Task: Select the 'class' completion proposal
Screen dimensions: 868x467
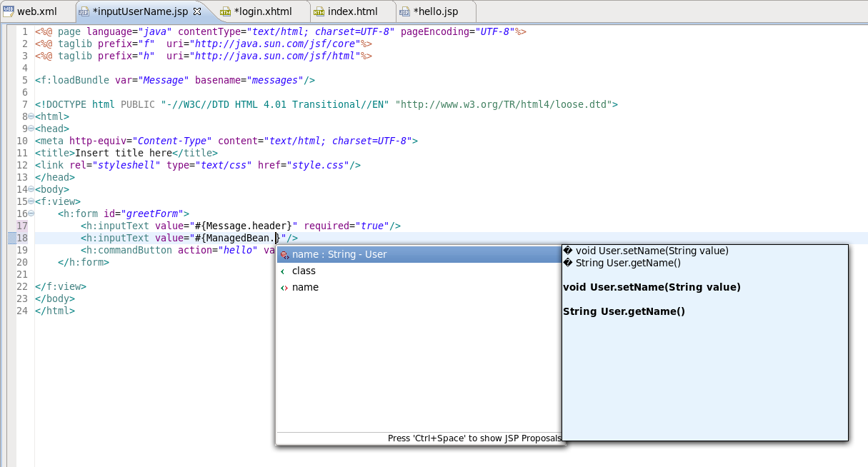Action: 304,271
